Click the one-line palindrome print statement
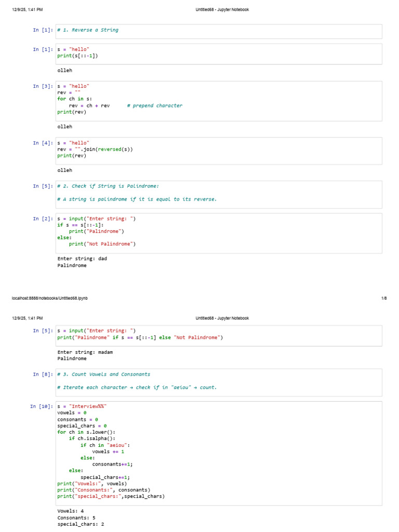This screenshot has height=532, width=399. [x=140, y=338]
